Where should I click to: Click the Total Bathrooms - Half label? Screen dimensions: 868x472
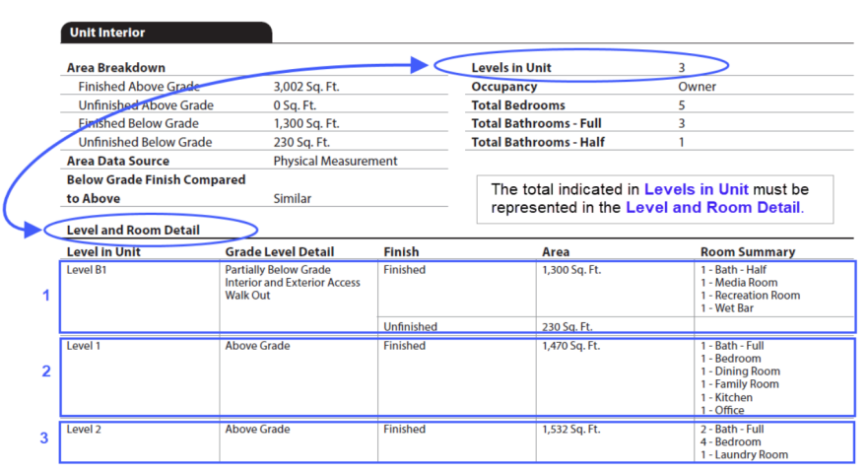point(538,142)
